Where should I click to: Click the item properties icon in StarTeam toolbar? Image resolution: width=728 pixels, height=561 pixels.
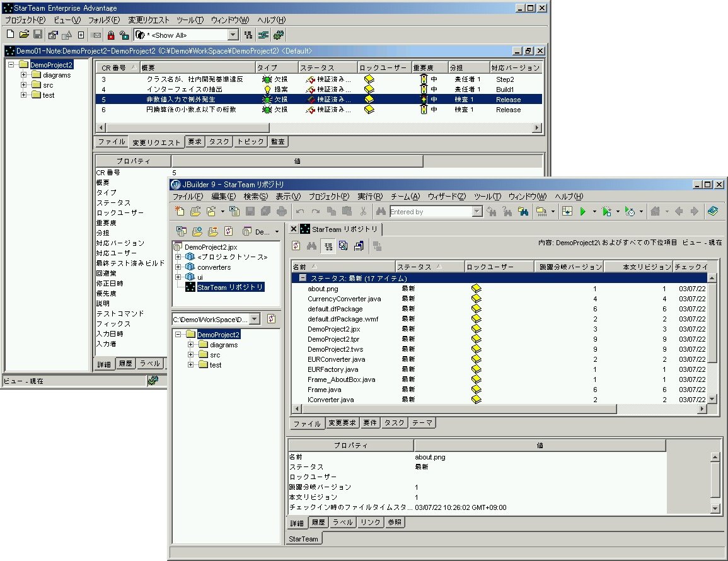53,35
